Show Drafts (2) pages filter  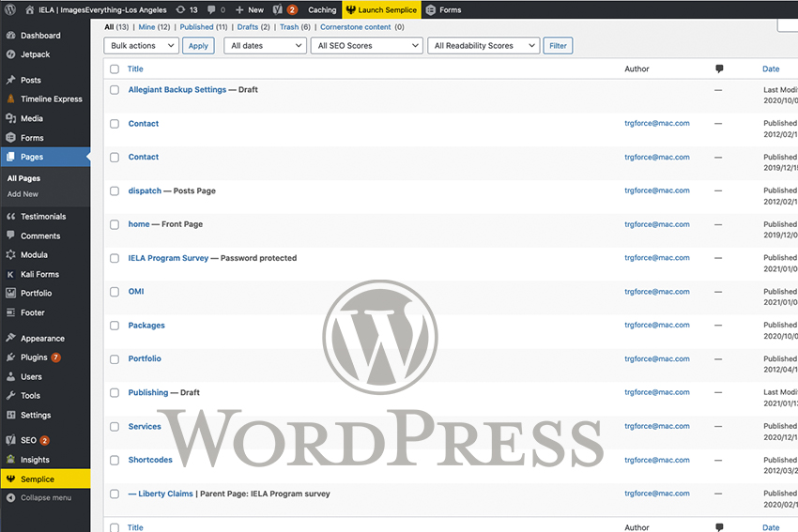click(253, 27)
